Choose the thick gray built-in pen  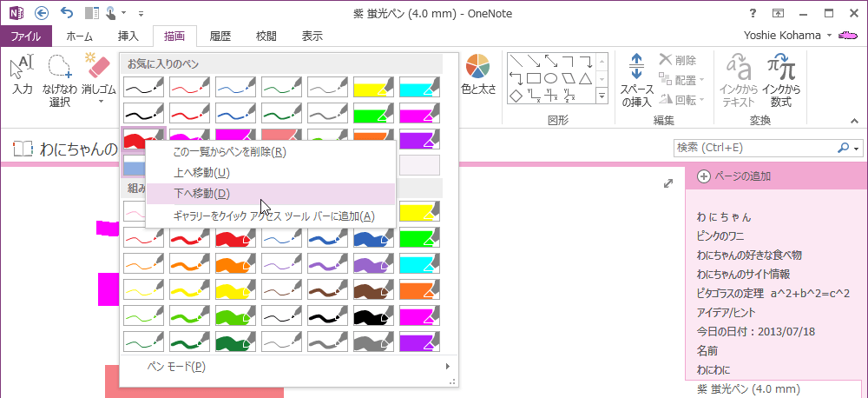pos(373,341)
